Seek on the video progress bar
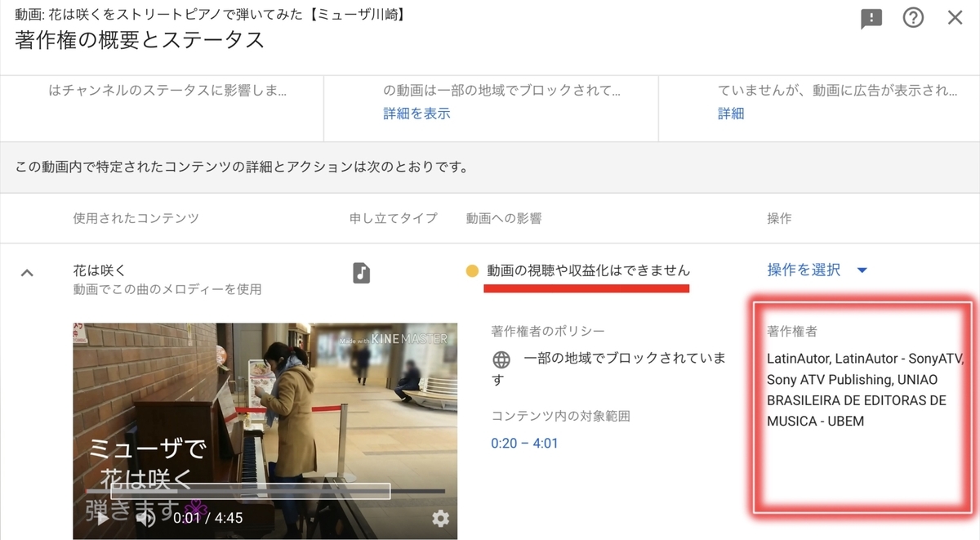The height and width of the screenshot is (540, 980). pos(265,491)
